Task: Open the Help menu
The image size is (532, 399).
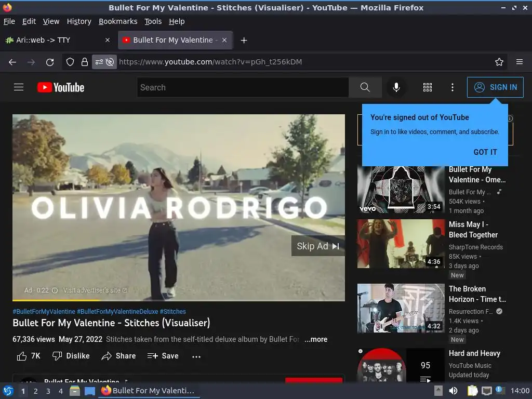Action: 177,21
